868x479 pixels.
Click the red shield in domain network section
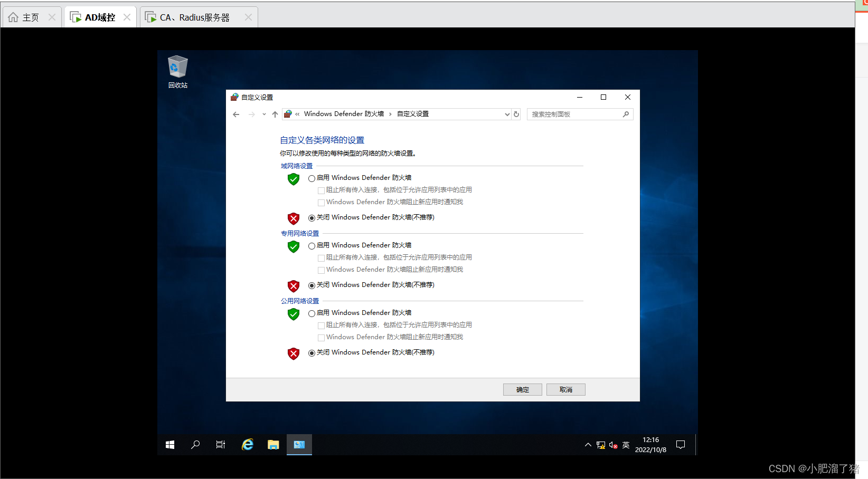(294, 218)
